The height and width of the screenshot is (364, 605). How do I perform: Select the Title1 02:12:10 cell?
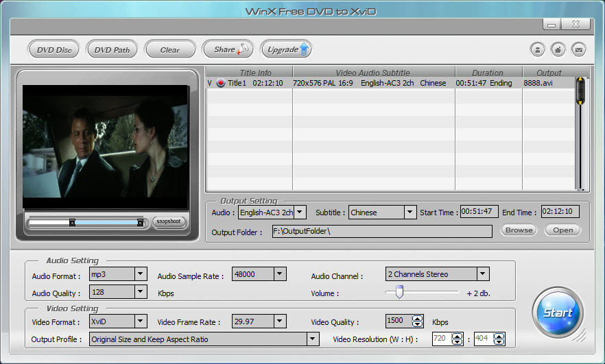[x=255, y=83]
